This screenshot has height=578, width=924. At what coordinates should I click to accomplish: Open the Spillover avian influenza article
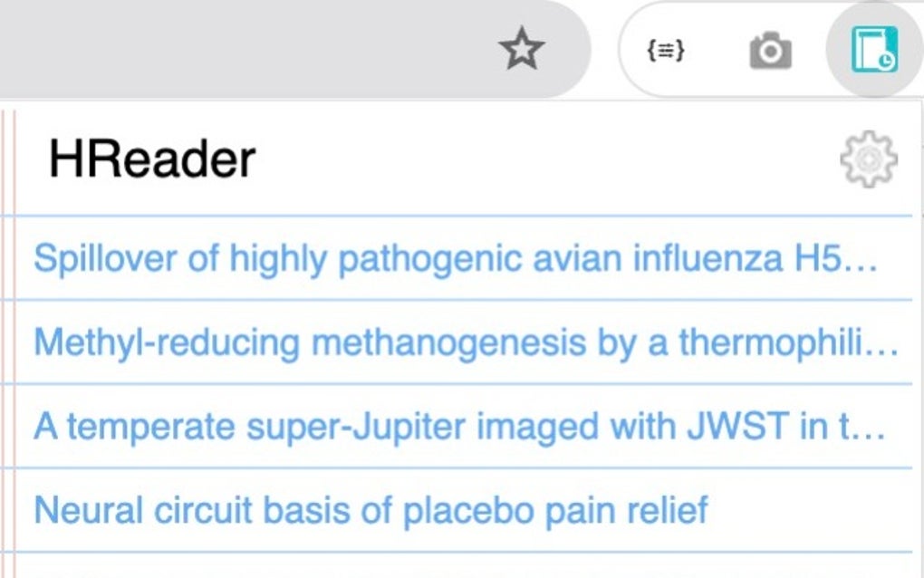click(455, 259)
